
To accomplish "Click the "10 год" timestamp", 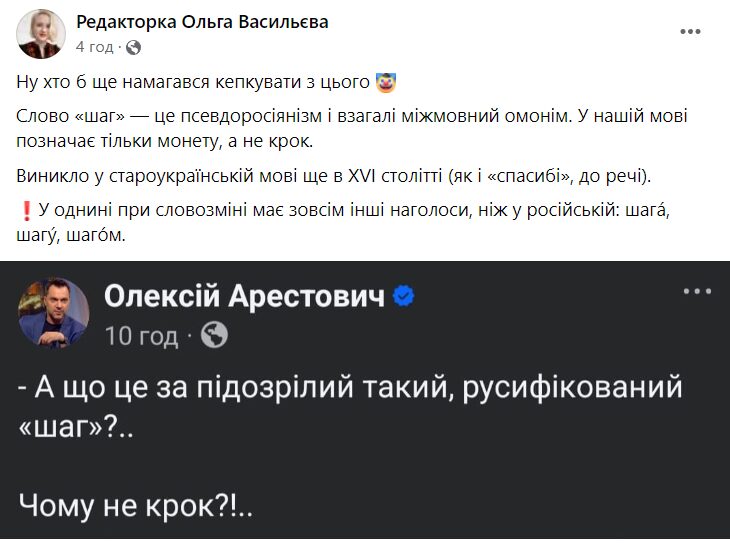I will coord(141,335).
